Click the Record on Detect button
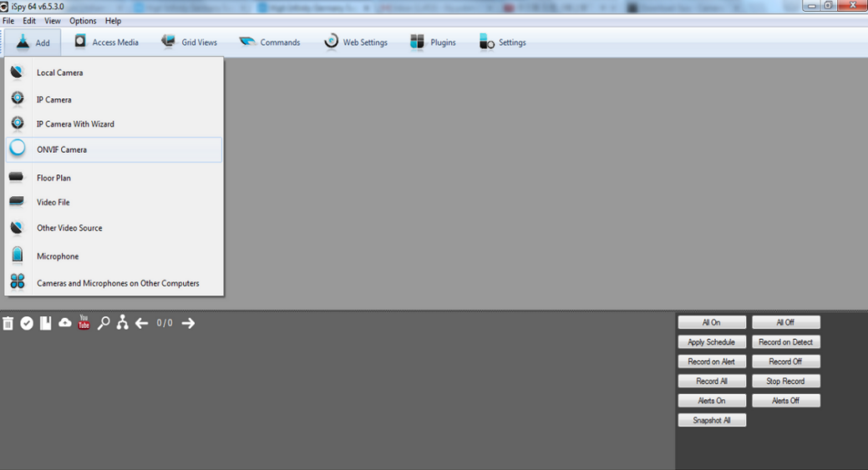 785,342
